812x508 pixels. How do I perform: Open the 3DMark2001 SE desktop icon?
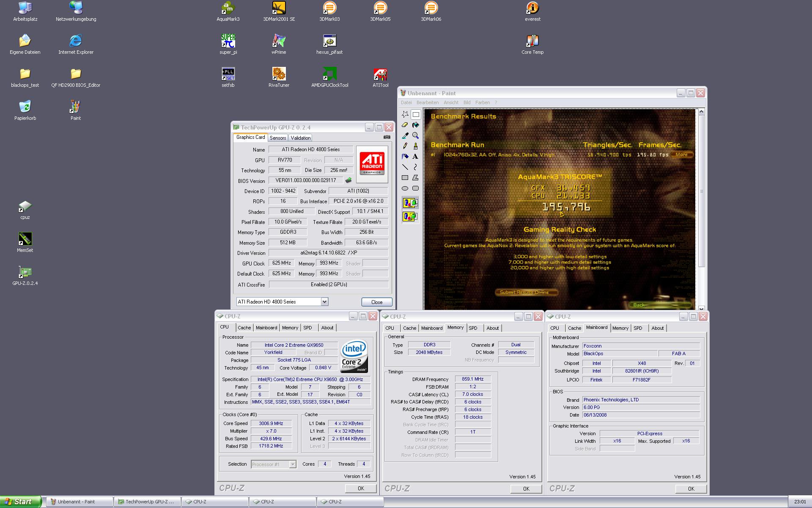[x=279, y=11]
